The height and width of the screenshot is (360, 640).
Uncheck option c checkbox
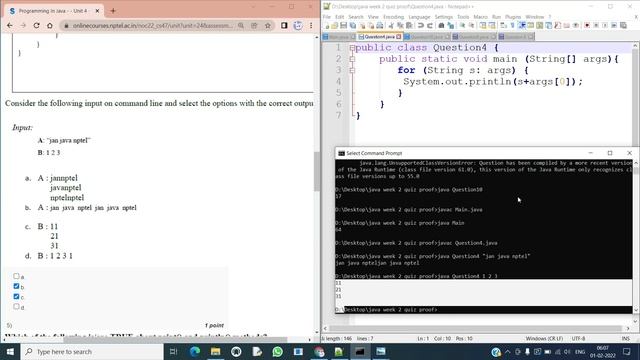click(x=16, y=296)
